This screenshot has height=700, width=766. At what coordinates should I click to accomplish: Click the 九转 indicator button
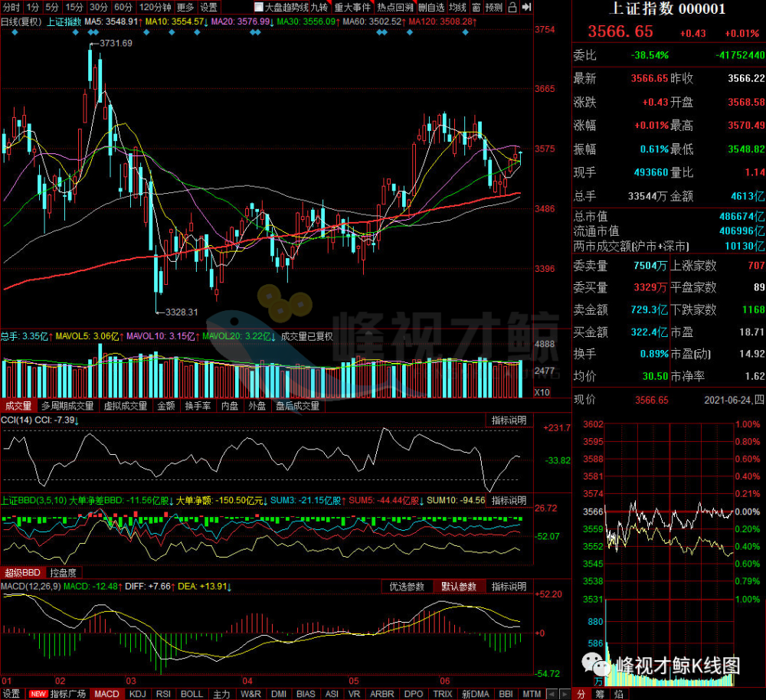[319, 8]
